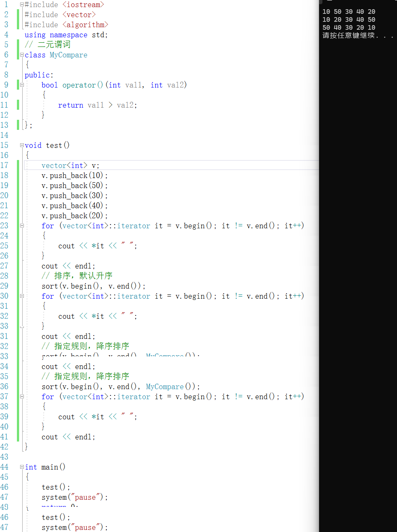Click the 'return val1 > val2;' statement

(x=98, y=105)
